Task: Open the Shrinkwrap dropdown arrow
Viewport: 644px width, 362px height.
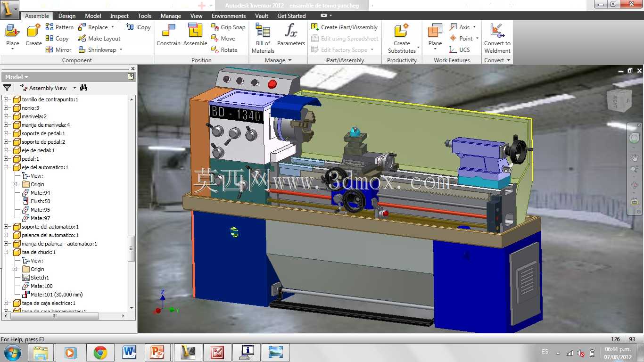Action: tap(121, 50)
